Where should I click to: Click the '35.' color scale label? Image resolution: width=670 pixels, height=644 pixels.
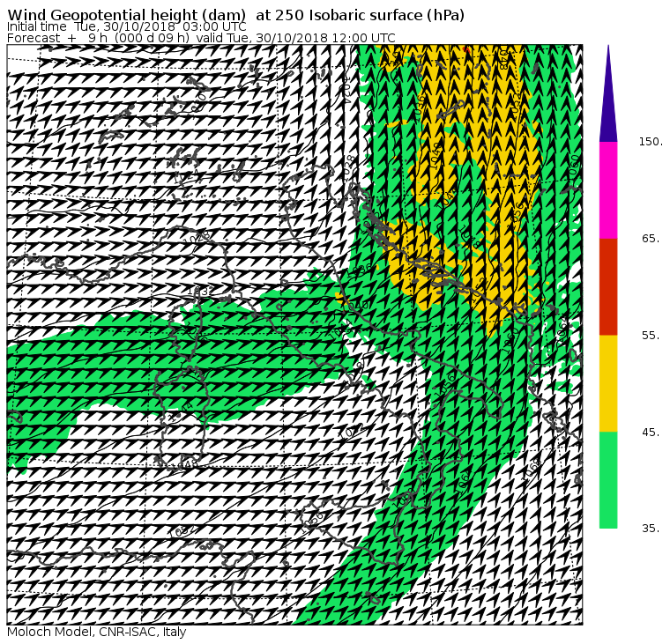pos(651,529)
